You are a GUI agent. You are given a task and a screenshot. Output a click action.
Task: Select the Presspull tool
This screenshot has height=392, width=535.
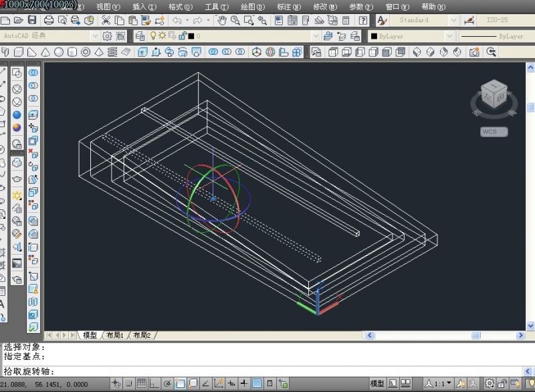click(x=156, y=52)
